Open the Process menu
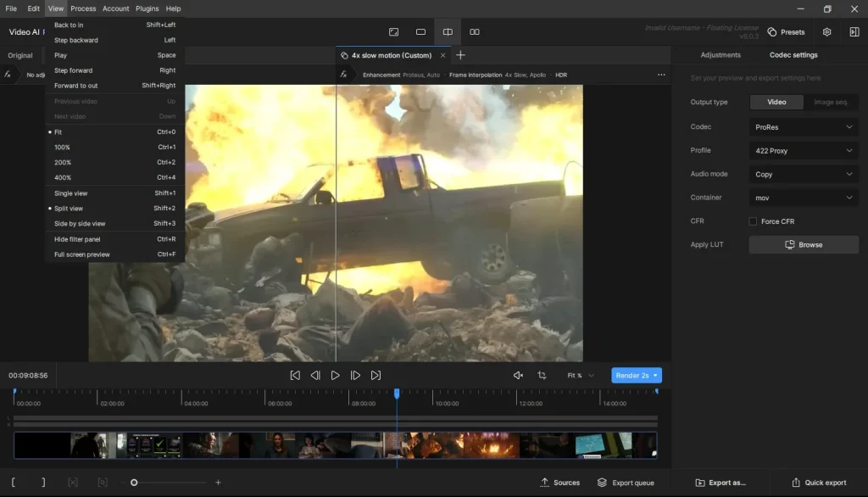Image resolution: width=868 pixels, height=497 pixels. pyautogui.click(x=83, y=8)
